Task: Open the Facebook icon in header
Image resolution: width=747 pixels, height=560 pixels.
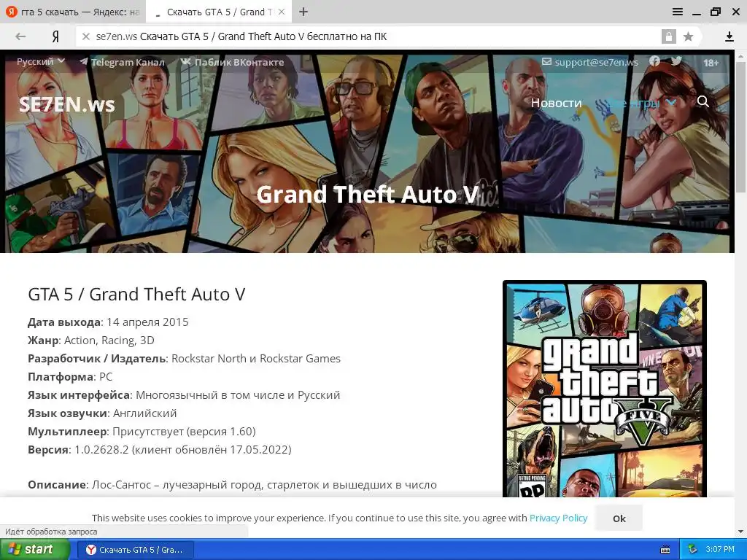Action: (654, 61)
